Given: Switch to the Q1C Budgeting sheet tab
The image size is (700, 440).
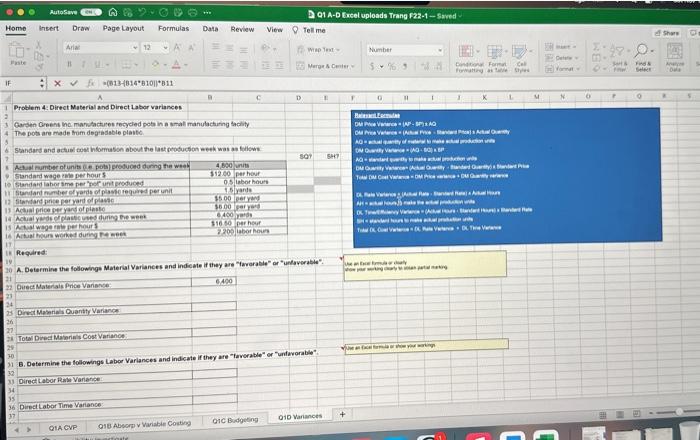Looking at the screenshot, I should click(235, 420).
